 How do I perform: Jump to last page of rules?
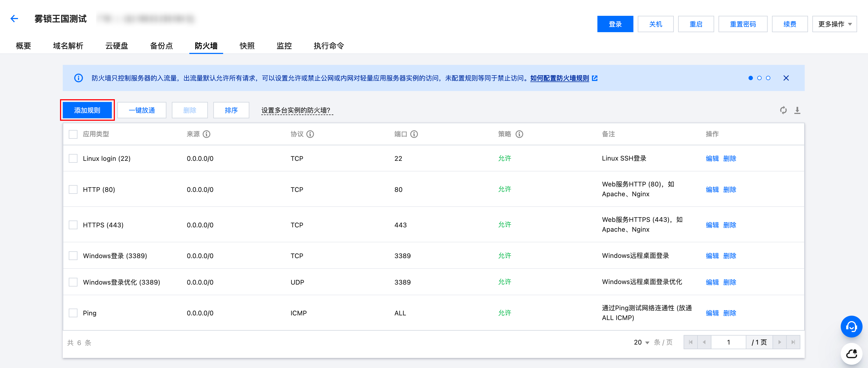tap(793, 342)
